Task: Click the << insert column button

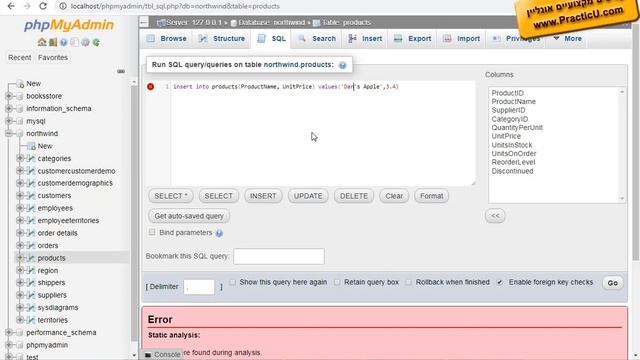Action: click(x=495, y=216)
